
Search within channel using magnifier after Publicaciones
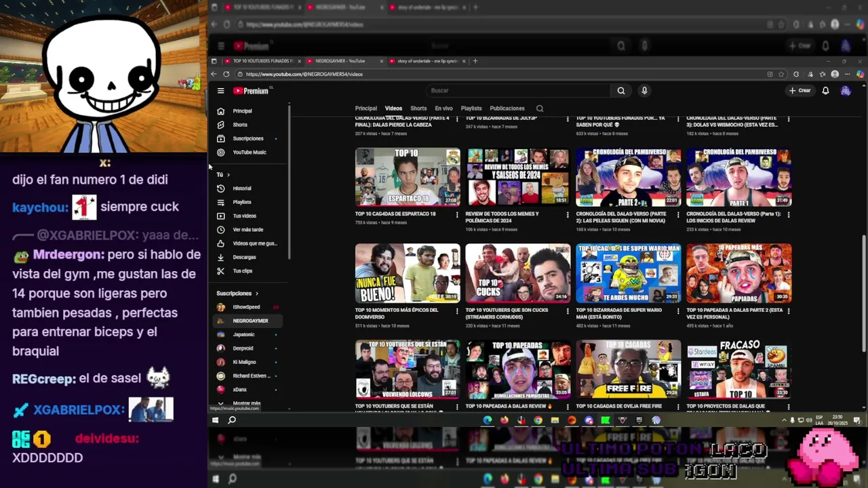point(540,108)
